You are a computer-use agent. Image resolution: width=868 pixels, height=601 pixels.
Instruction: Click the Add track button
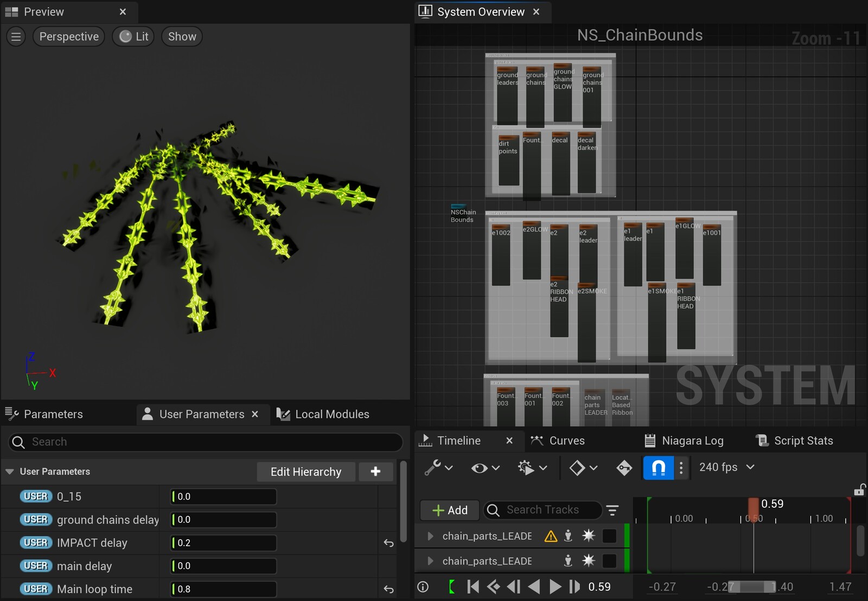tap(450, 510)
